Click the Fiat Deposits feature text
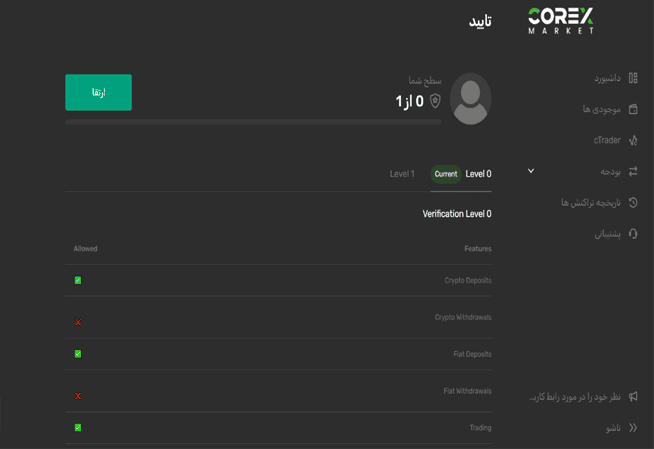 tap(472, 354)
